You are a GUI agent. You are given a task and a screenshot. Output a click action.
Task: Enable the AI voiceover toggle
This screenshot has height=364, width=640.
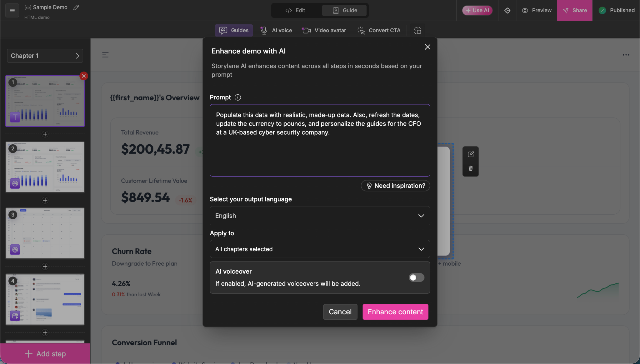(416, 277)
